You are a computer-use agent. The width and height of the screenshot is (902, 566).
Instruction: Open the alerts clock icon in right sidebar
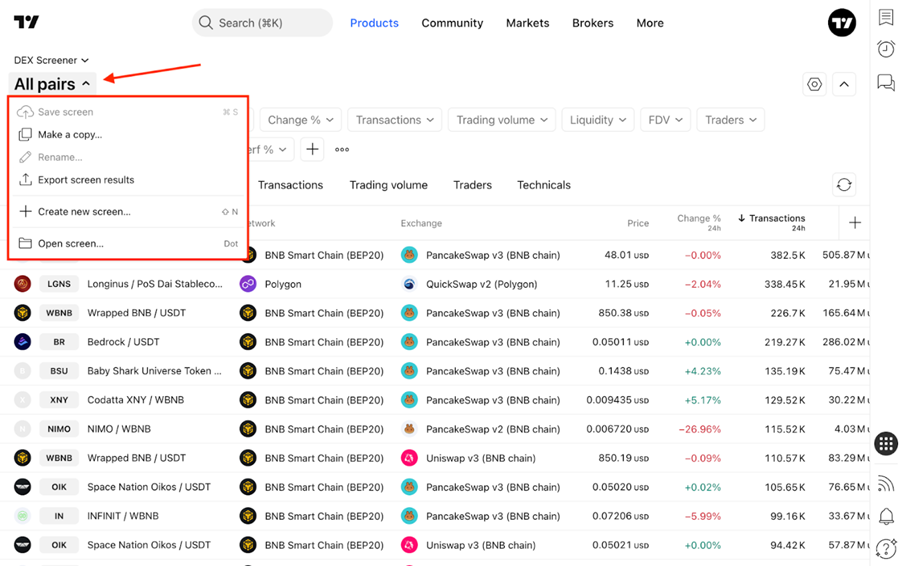coord(886,49)
